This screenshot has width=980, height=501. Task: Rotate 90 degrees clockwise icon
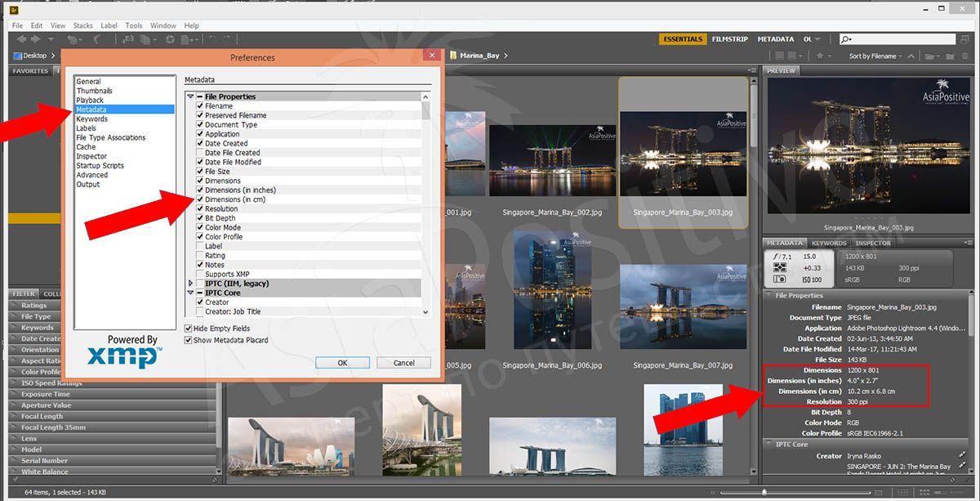click(226, 38)
